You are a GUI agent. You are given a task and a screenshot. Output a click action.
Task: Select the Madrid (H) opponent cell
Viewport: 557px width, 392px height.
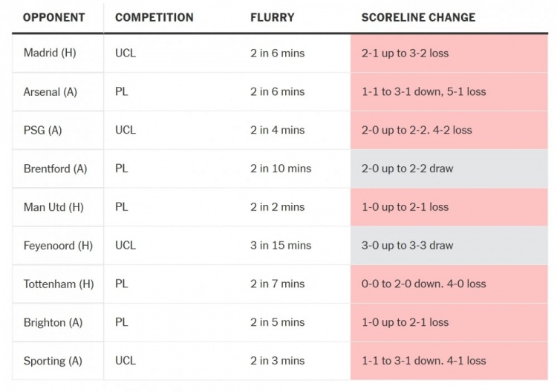pos(50,53)
